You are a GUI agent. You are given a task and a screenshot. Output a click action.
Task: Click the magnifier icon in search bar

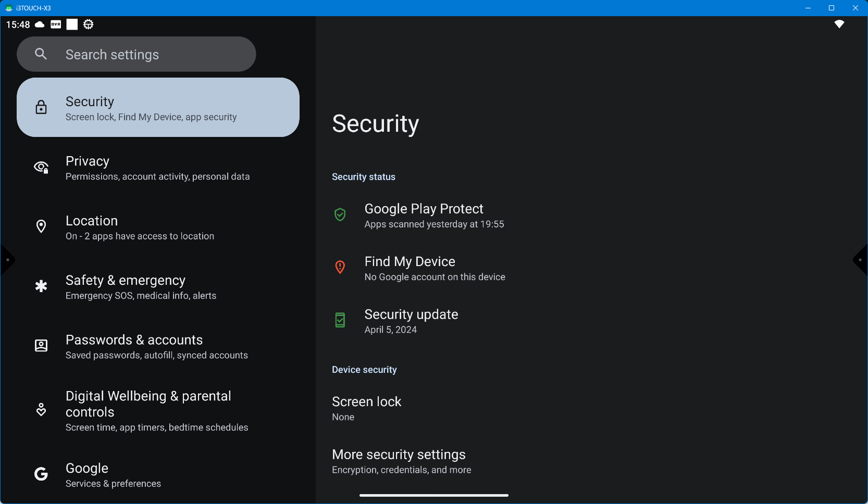point(41,54)
